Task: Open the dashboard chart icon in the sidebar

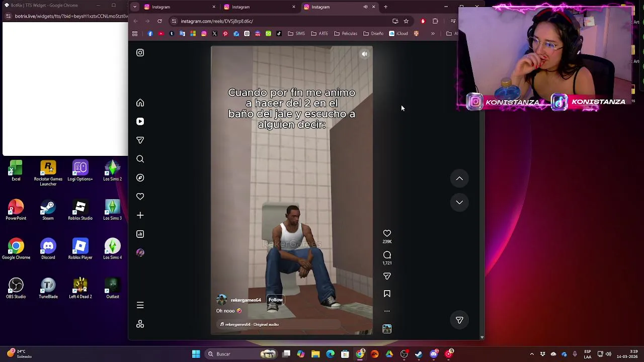Action: tap(140, 234)
